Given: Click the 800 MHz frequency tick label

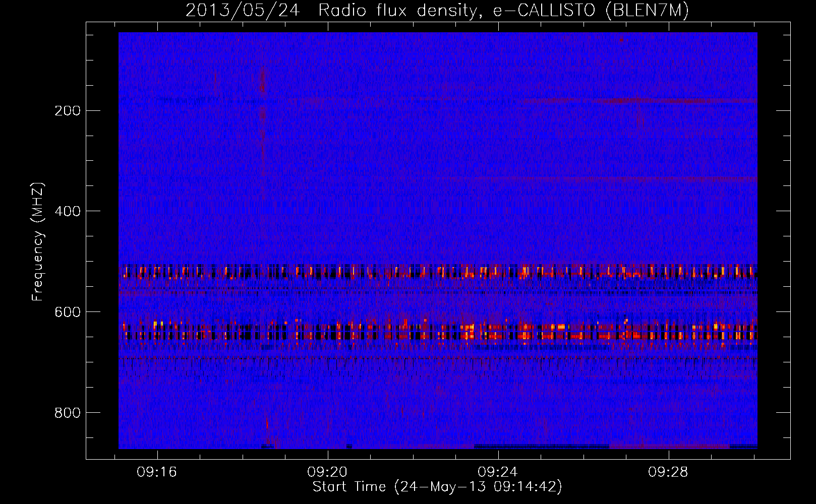Looking at the screenshot, I should (68, 413).
